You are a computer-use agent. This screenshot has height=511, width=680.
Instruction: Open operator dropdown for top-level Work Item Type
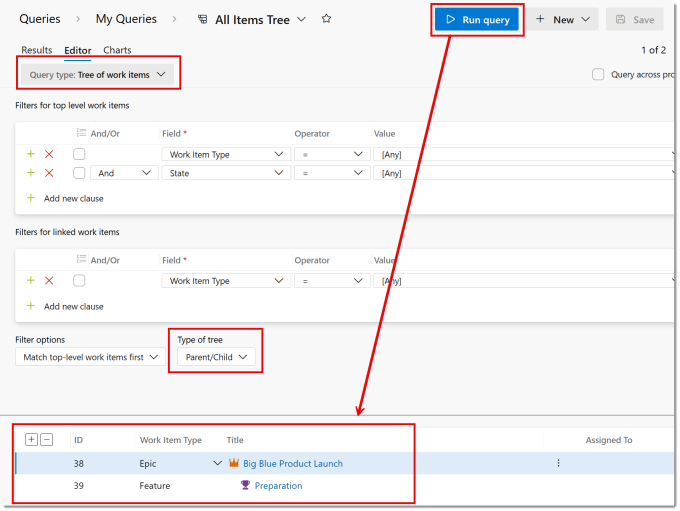(332, 154)
